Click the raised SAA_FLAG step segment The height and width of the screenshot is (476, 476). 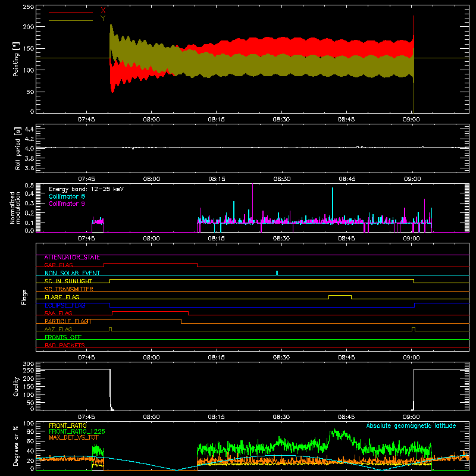coord(151,311)
